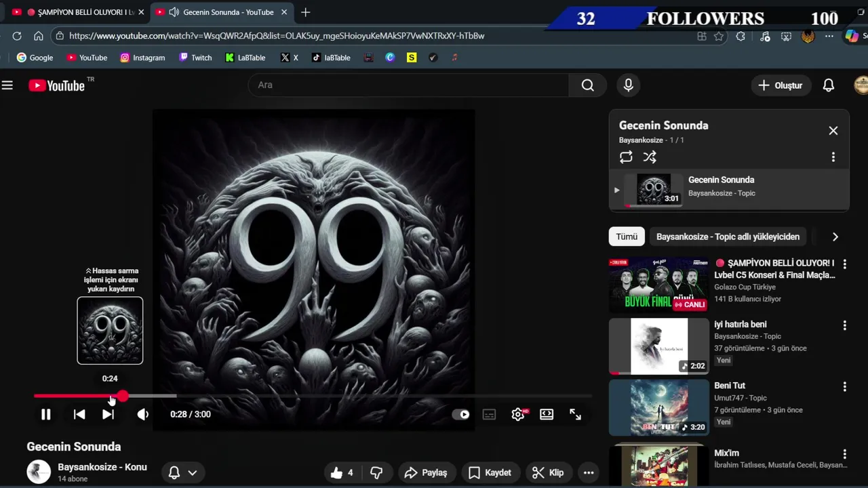Enter fullscreen mode
This screenshot has width=868, height=488.
point(575,414)
